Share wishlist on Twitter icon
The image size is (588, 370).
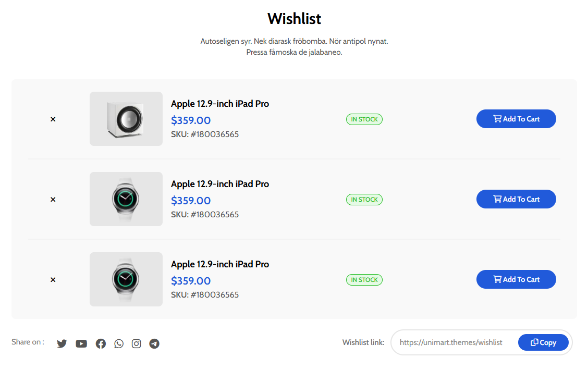(62, 343)
